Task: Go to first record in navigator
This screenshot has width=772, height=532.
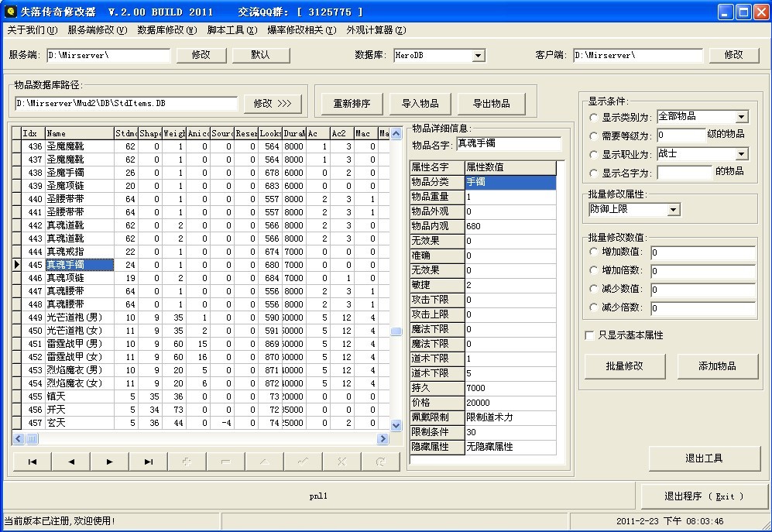Action: [33, 462]
